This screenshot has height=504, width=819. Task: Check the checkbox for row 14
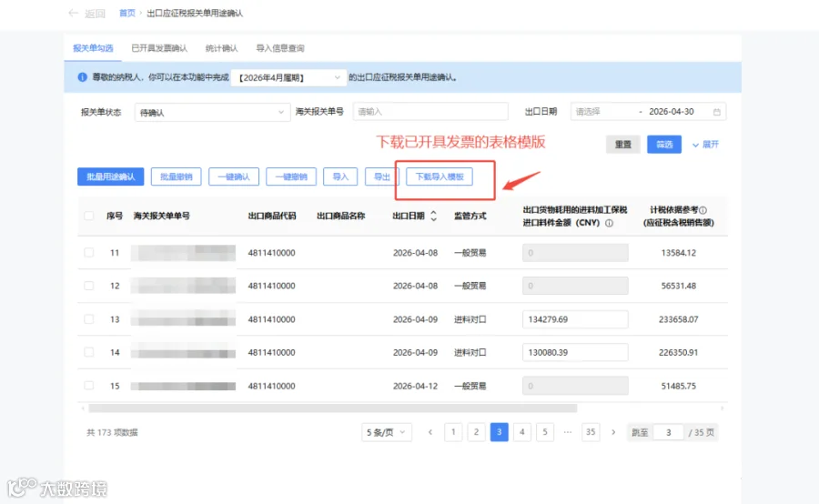coord(89,352)
